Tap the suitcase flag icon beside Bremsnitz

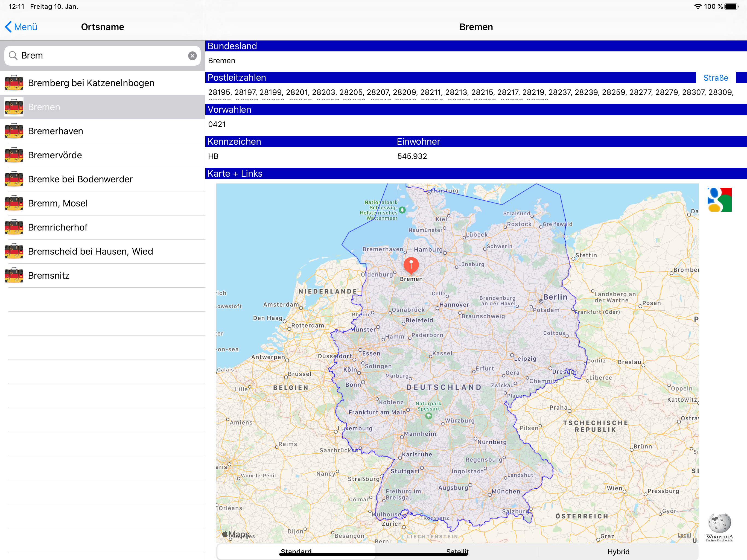pos(14,275)
